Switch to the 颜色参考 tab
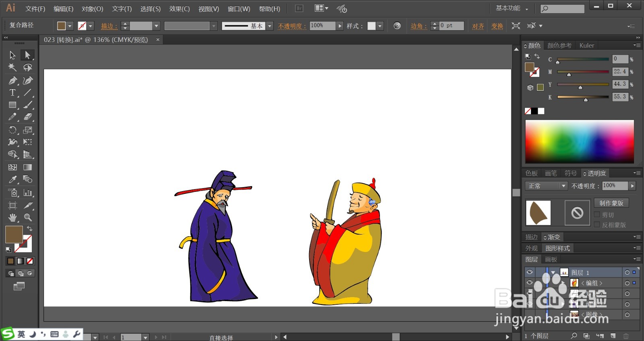 click(x=559, y=46)
